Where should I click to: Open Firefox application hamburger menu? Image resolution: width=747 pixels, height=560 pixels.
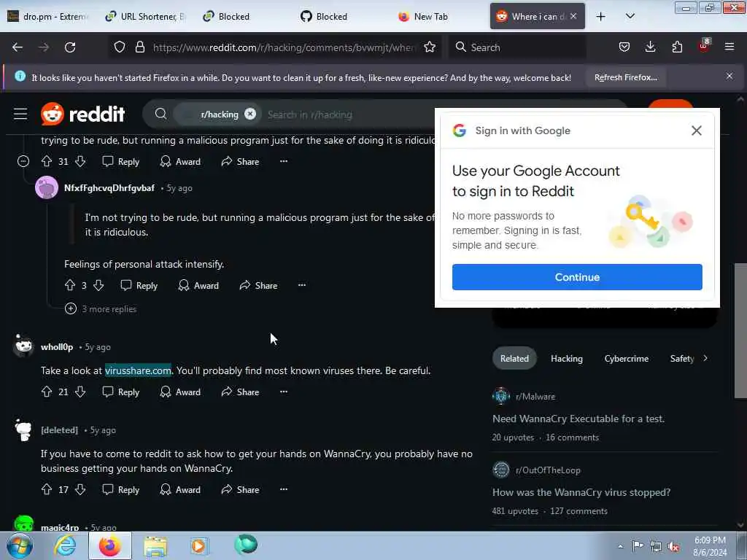(729, 47)
